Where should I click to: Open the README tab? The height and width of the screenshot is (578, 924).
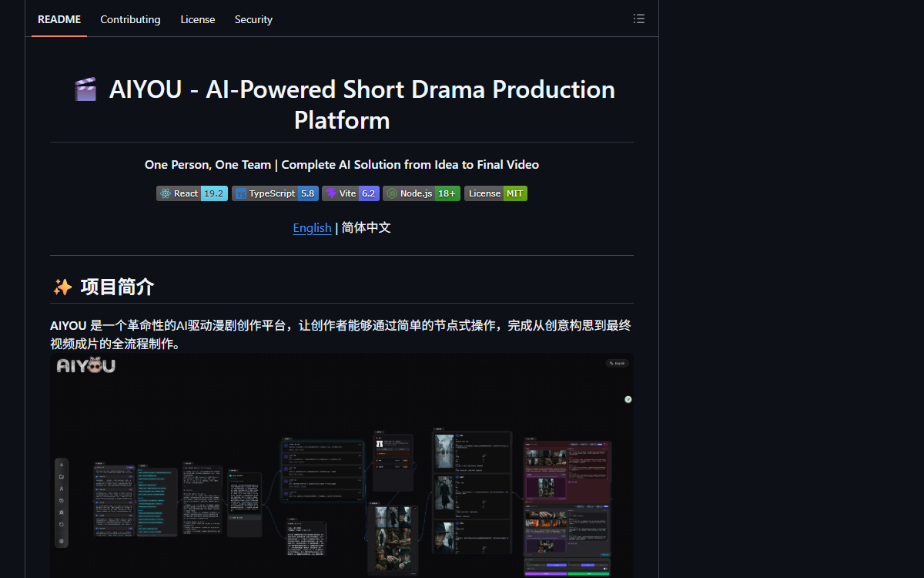[59, 19]
